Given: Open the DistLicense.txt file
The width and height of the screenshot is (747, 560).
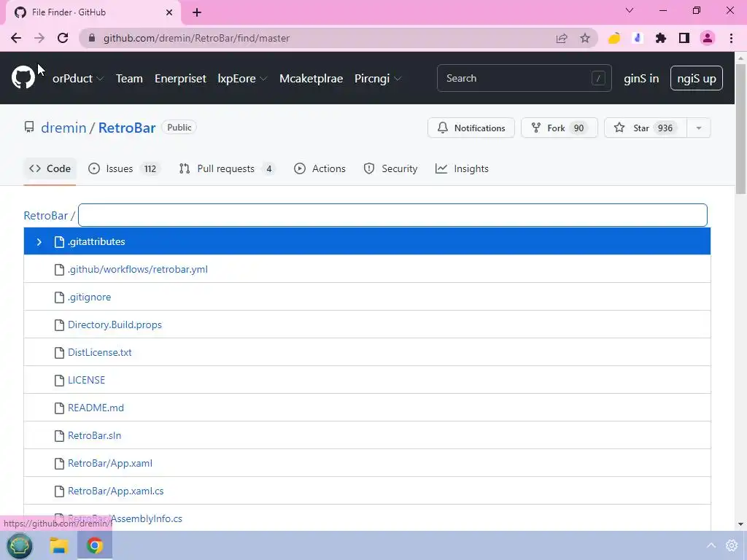Looking at the screenshot, I should (99, 352).
